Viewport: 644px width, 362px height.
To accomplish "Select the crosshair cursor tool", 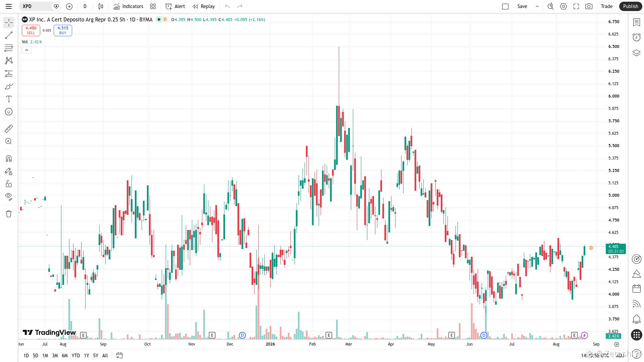I will [x=9, y=22].
